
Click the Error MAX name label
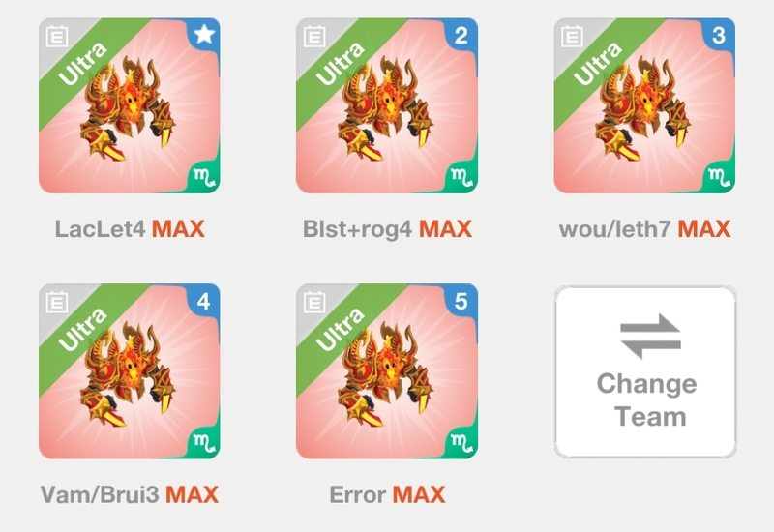point(387,494)
